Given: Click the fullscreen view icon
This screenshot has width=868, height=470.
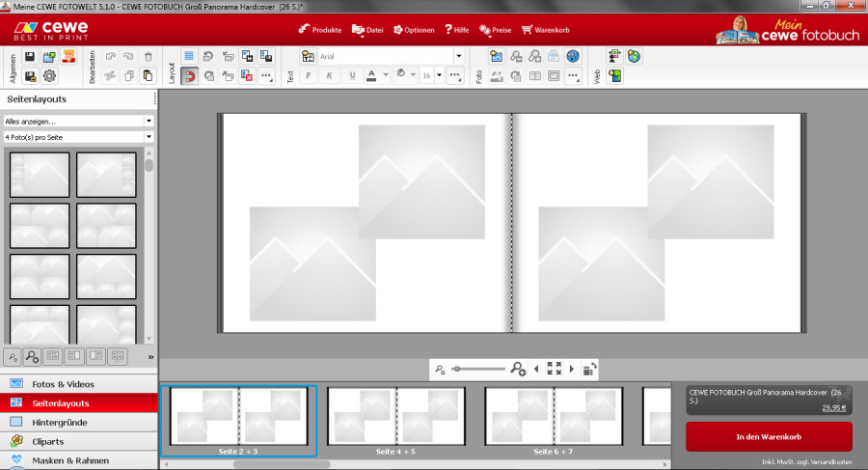Looking at the screenshot, I should pos(554,369).
